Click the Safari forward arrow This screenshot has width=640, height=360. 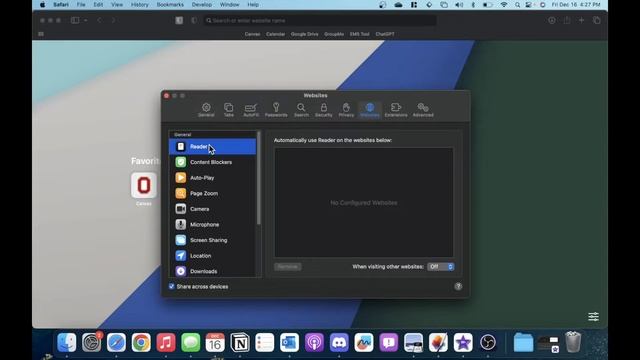coord(113,20)
